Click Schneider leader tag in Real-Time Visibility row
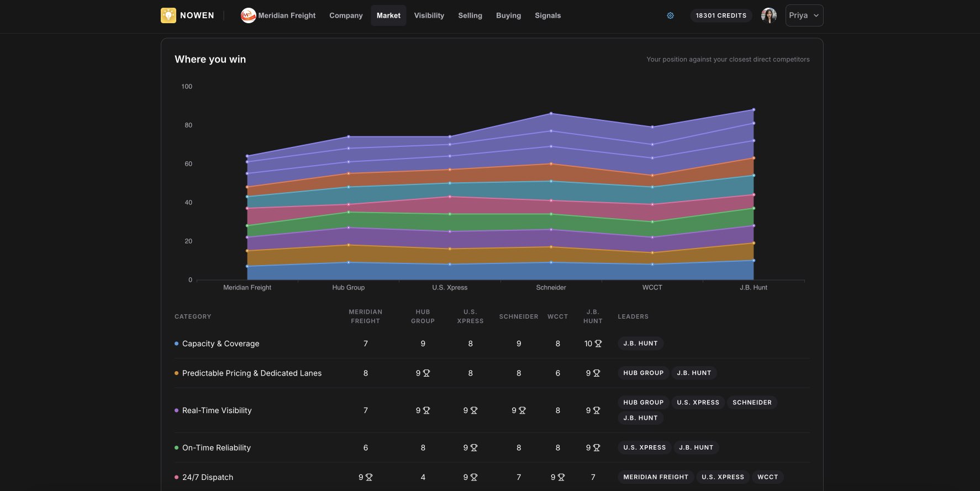 [x=752, y=403]
